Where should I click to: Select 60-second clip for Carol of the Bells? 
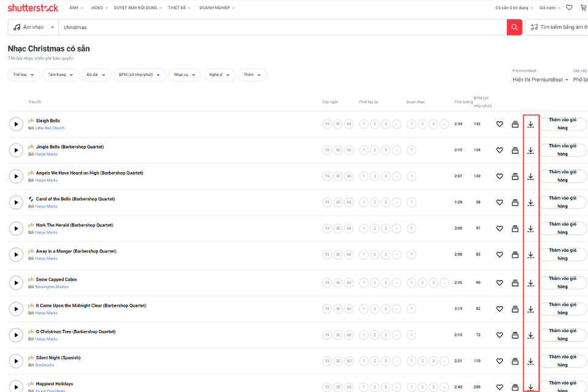coord(349,203)
